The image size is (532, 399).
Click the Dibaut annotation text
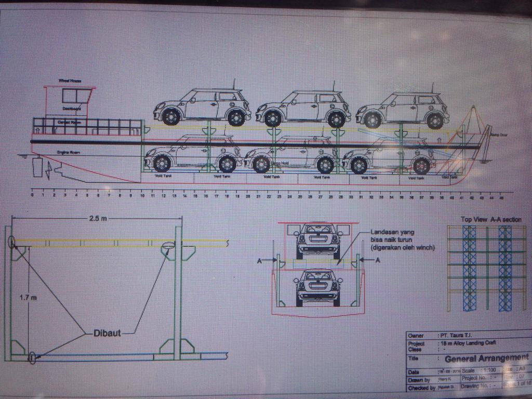(108, 333)
